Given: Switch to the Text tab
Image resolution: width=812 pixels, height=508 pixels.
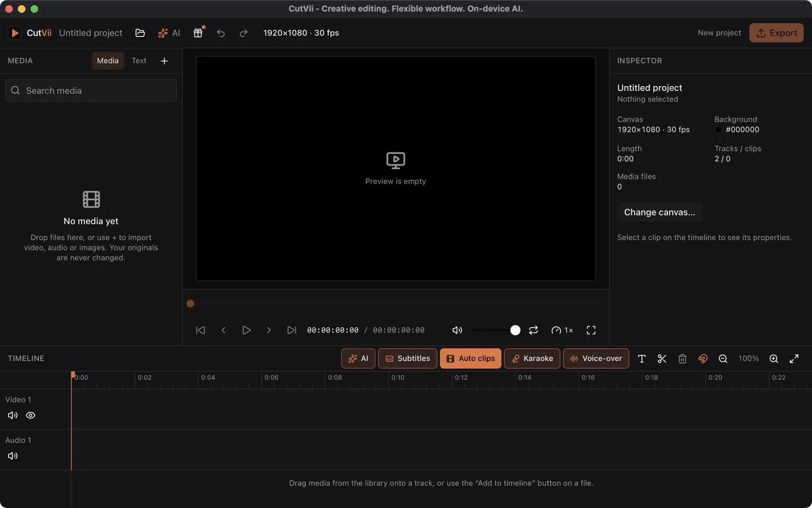Looking at the screenshot, I should [x=139, y=61].
